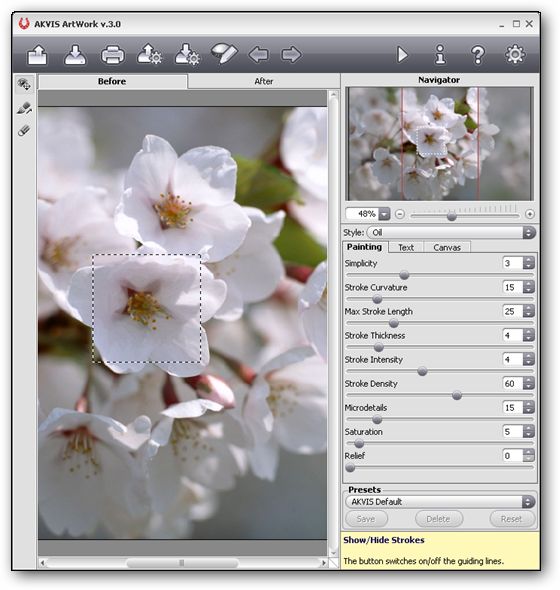Run processing with the play button

[x=402, y=55]
